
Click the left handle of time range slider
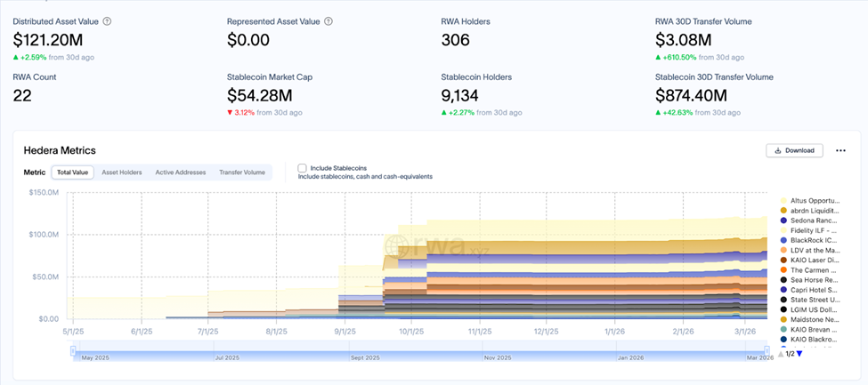point(74,353)
